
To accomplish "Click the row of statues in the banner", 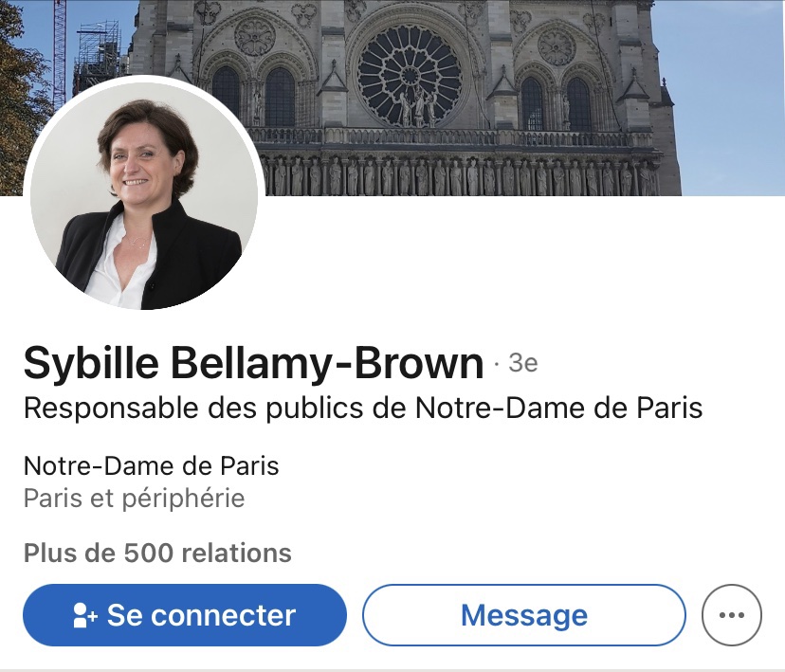I will tap(455, 175).
